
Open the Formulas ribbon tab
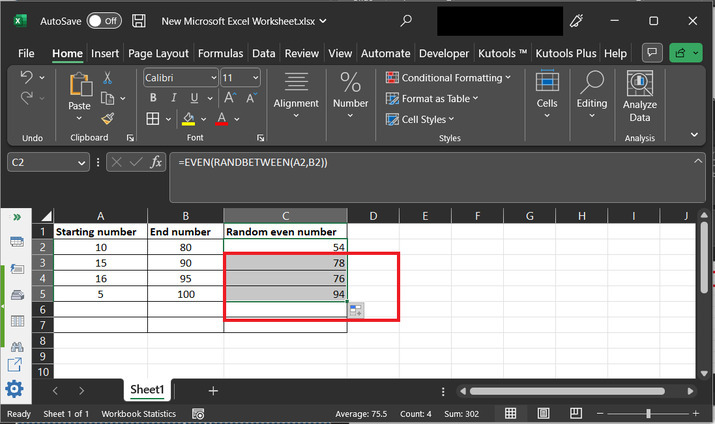pos(220,53)
